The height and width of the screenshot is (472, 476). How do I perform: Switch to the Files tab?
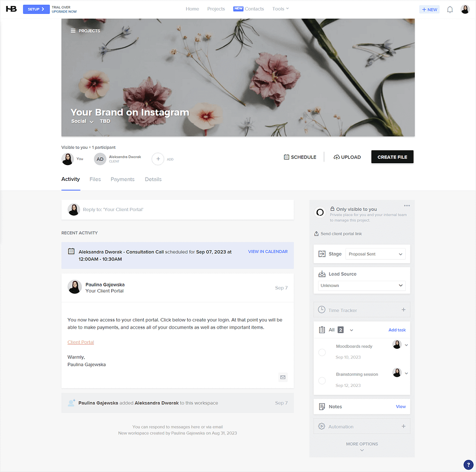click(95, 179)
